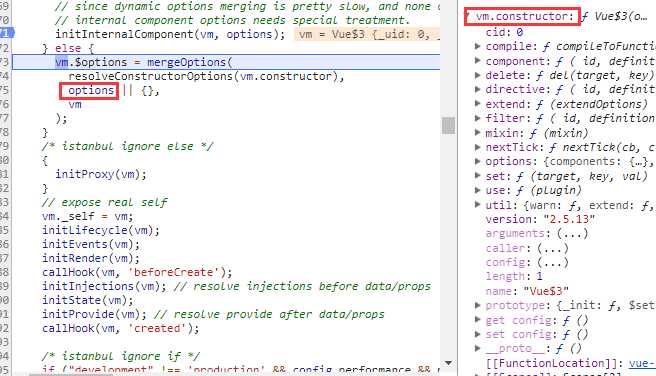Expand the delete function property
The height and width of the screenshot is (376, 656).
click(x=477, y=75)
